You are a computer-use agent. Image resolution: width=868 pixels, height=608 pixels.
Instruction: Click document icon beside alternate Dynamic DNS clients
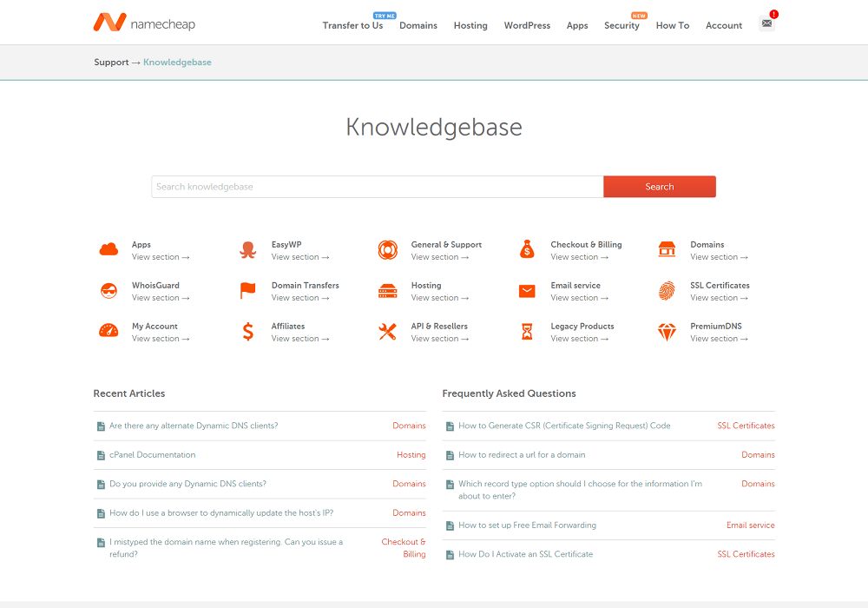[101, 426]
